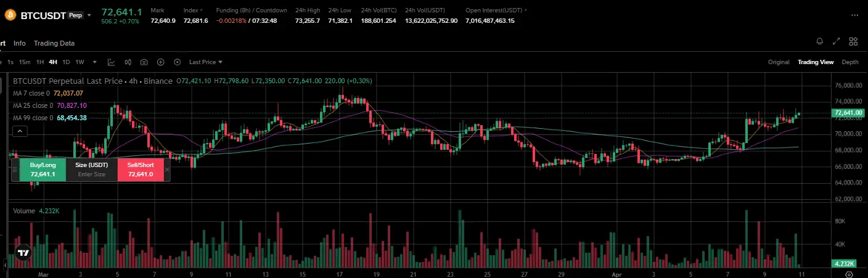Select the 1W interval
Image resolution: width=868 pixels, height=278 pixels.
(x=80, y=62)
